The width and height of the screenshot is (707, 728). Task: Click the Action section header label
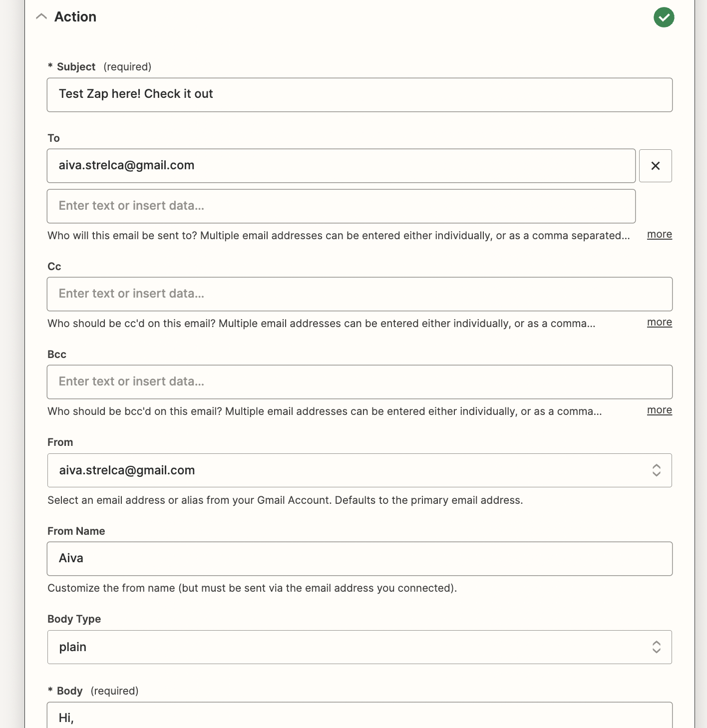click(75, 16)
